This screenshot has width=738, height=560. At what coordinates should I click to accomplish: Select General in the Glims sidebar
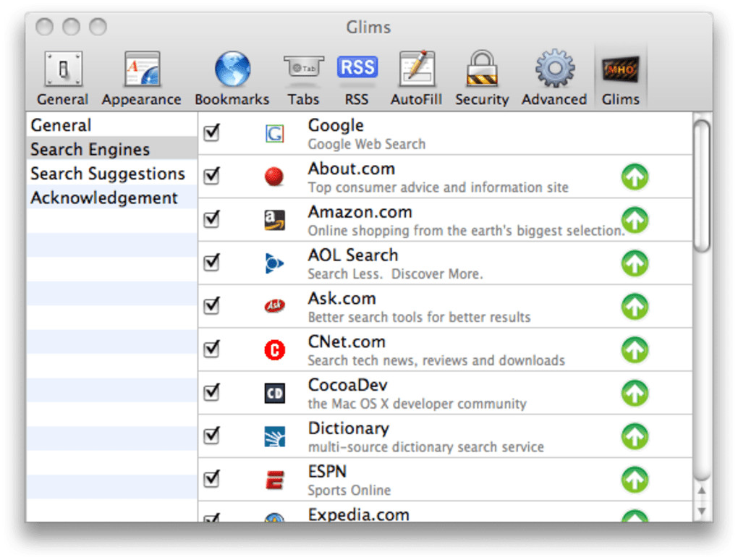[112, 124]
